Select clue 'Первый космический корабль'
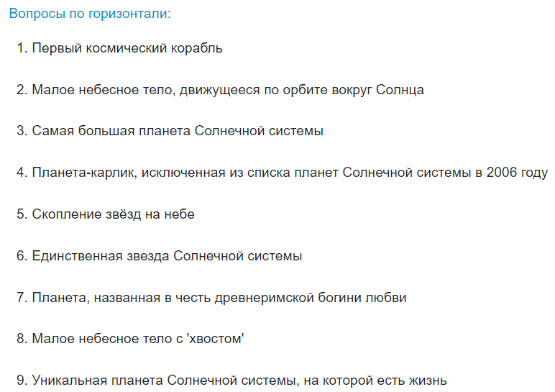 click(x=127, y=49)
